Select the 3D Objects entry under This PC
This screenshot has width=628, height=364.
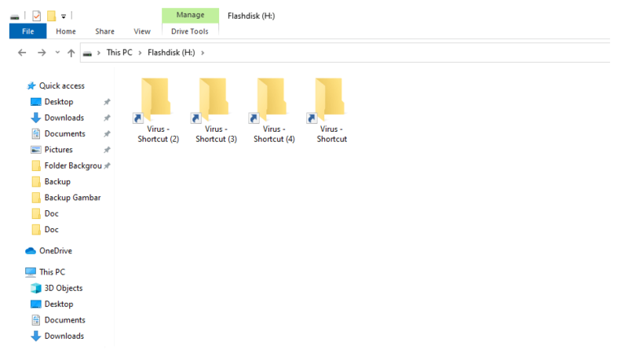(57, 288)
